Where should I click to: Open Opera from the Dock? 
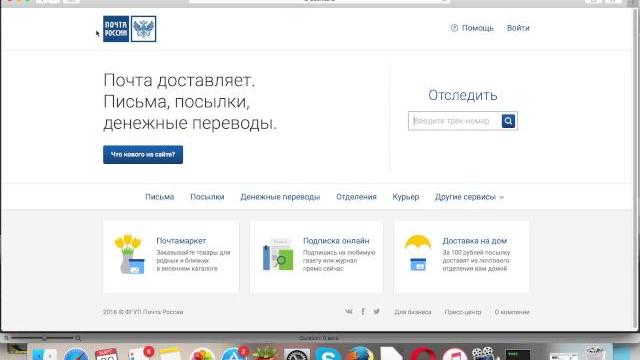pyautogui.click(x=423, y=354)
